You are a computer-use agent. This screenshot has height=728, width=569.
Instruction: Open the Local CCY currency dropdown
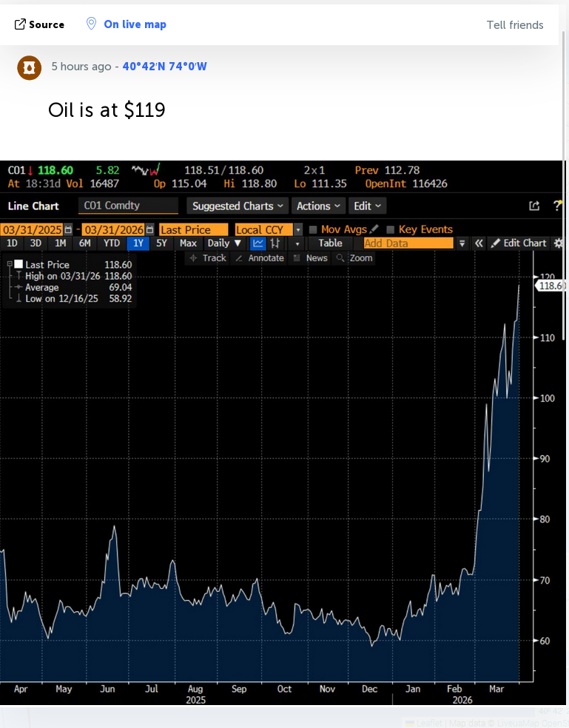(297, 230)
